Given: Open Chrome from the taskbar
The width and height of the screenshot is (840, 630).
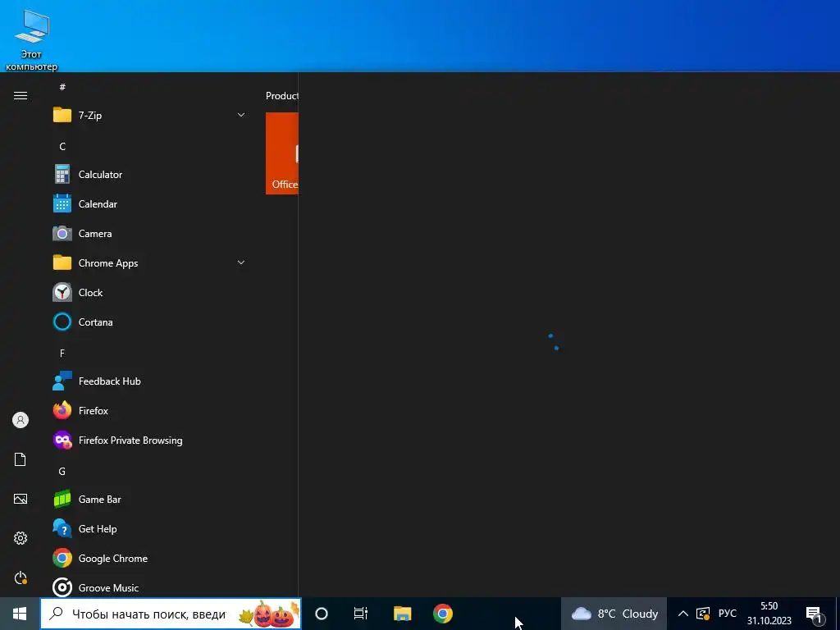Looking at the screenshot, I should pyautogui.click(x=443, y=614).
